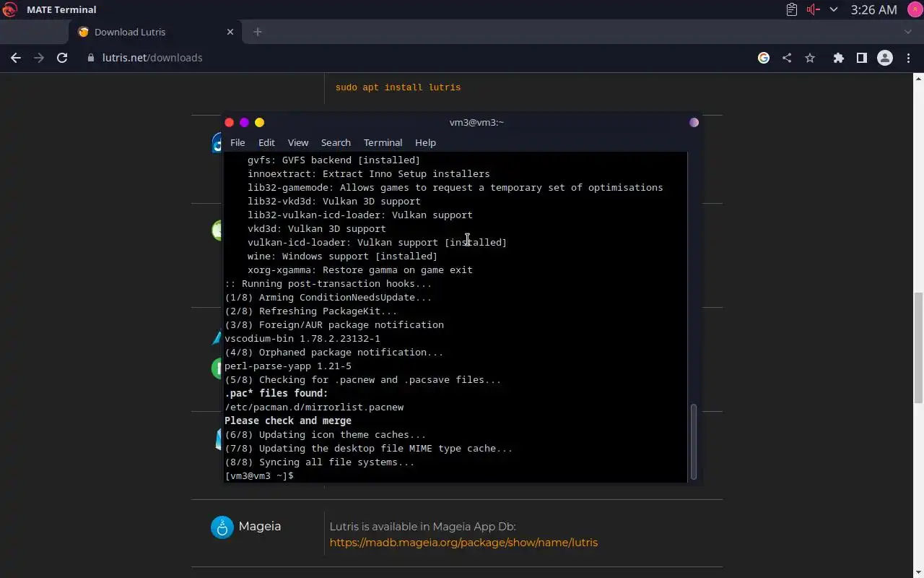
Task: Click the MATE Terminal panel title
Action: (61, 9)
